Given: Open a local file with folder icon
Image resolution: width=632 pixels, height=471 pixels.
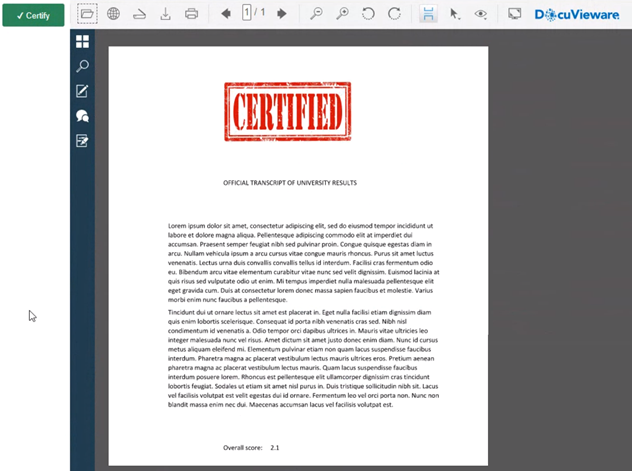Looking at the screenshot, I should pyautogui.click(x=87, y=14).
